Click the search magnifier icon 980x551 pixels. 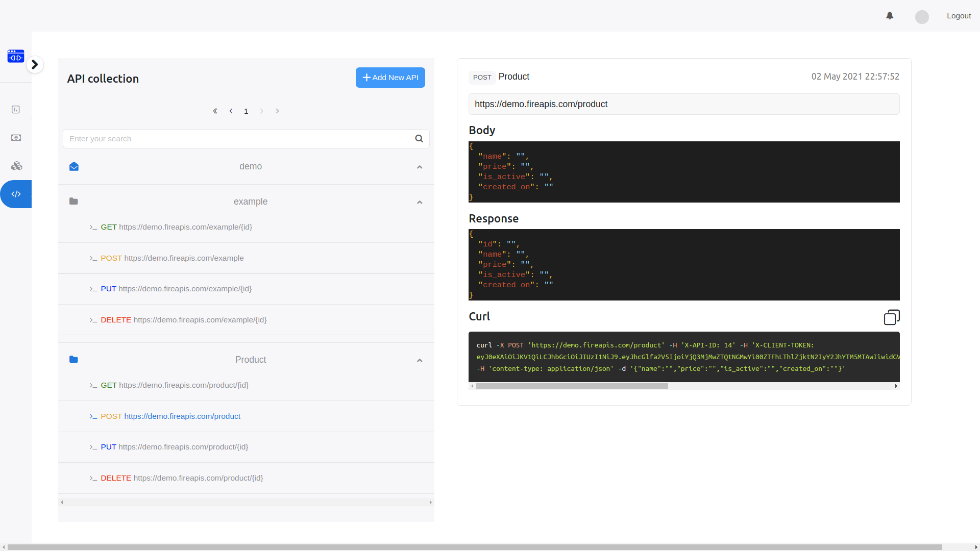(x=419, y=139)
